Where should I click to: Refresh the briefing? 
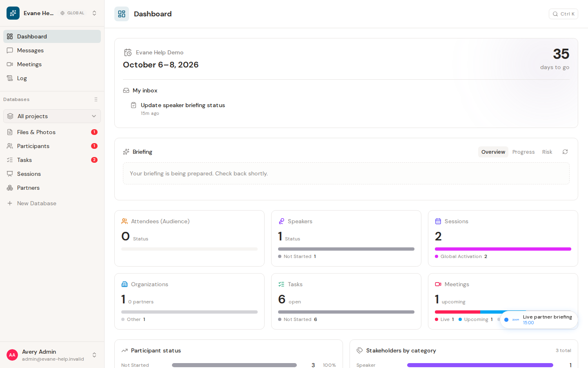(565, 152)
